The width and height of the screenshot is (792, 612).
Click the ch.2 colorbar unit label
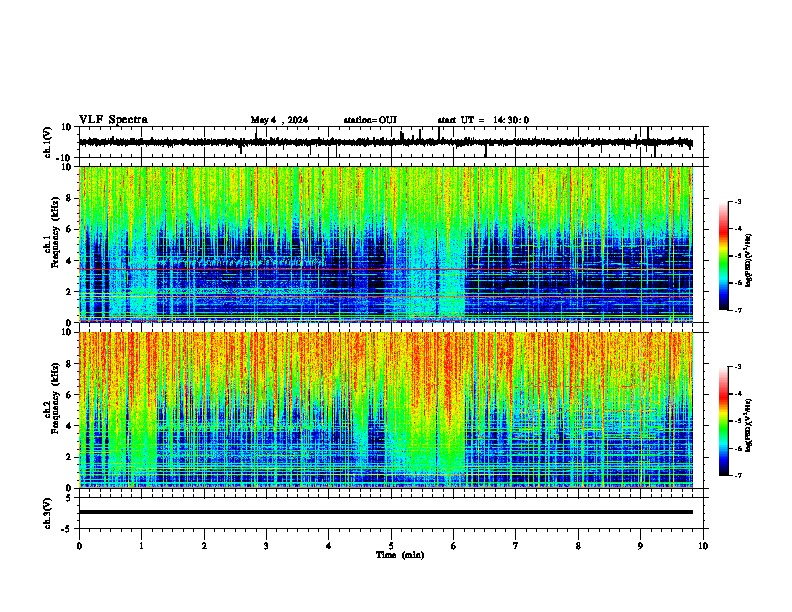748,425
